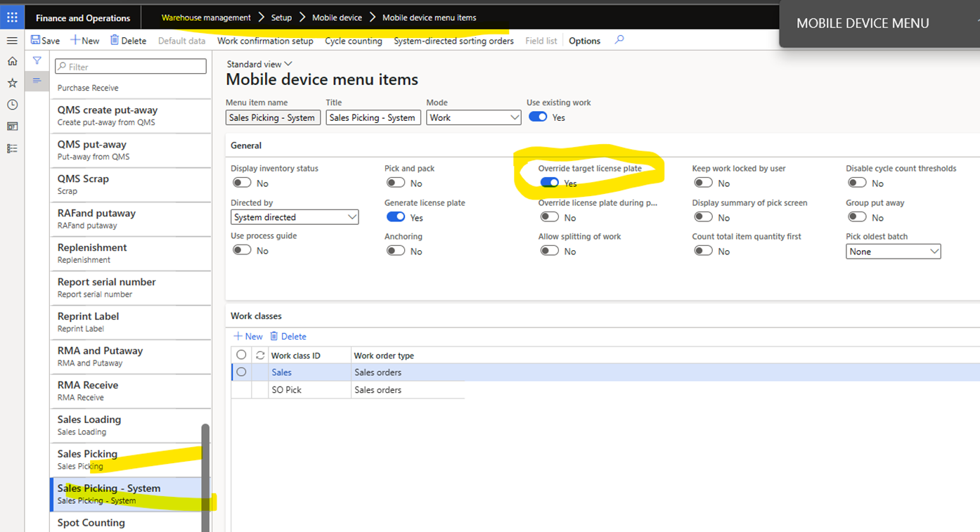
Task: Select the Sales row radio button
Action: pyautogui.click(x=241, y=372)
